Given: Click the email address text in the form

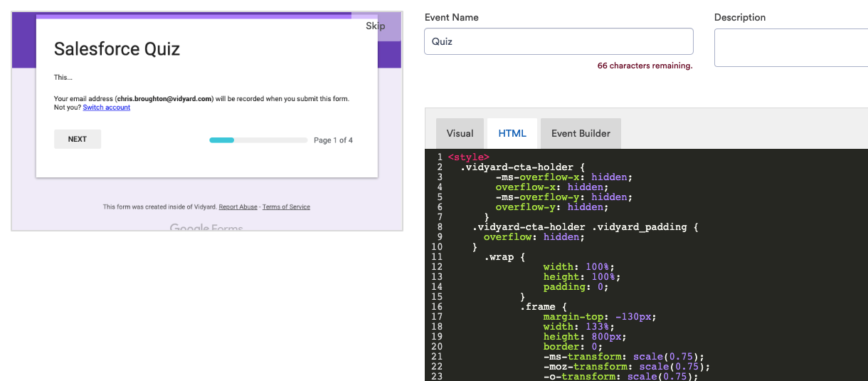Looking at the screenshot, I should tap(164, 99).
